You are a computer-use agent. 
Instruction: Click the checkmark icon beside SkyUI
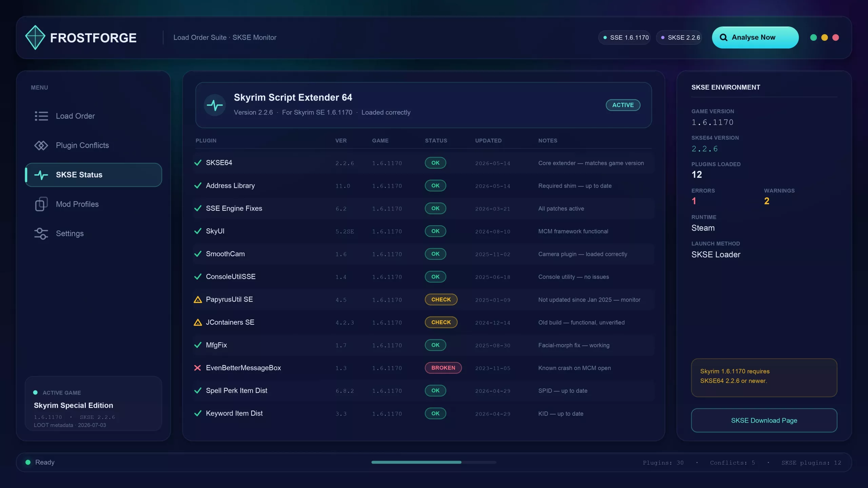[198, 231]
